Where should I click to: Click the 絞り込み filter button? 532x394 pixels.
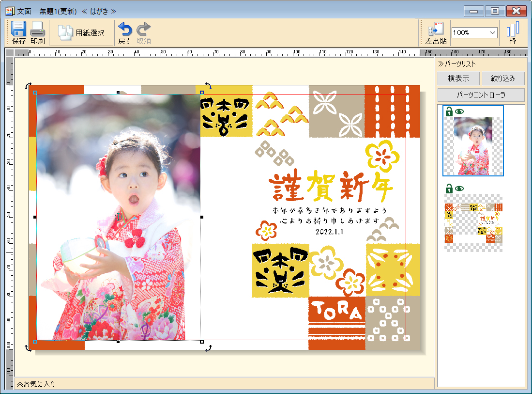(x=503, y=79)
